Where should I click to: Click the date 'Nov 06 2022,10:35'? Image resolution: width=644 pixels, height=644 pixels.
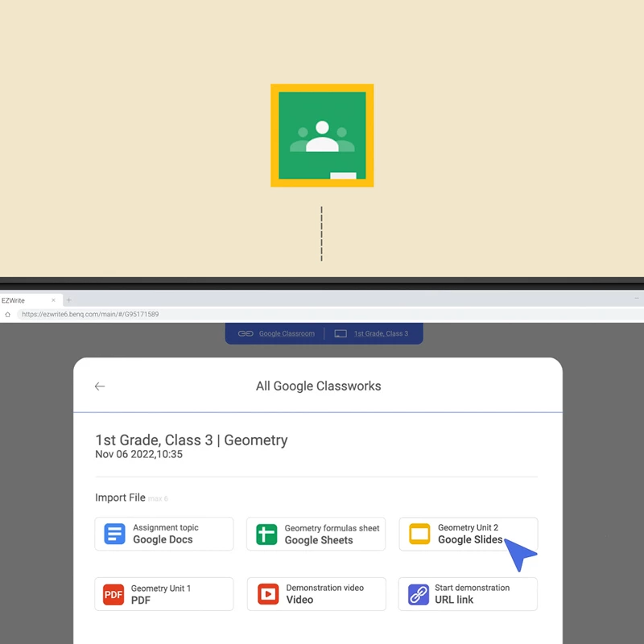(x=138, y=454)
